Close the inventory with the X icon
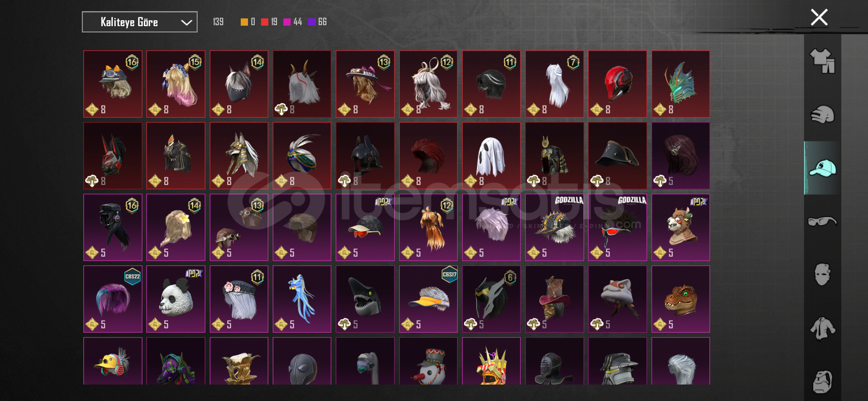The height and width of the screenshot is (401, 868). click(819, 17)
